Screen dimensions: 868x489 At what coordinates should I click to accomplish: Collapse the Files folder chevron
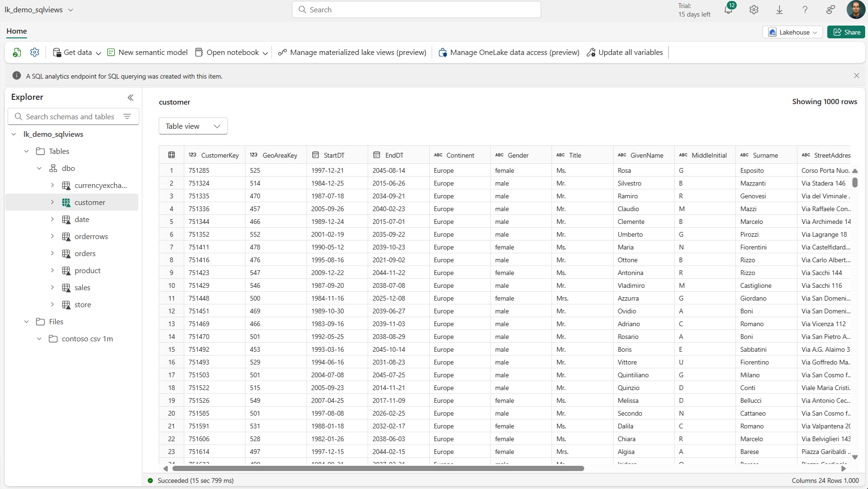click(27, 322)
